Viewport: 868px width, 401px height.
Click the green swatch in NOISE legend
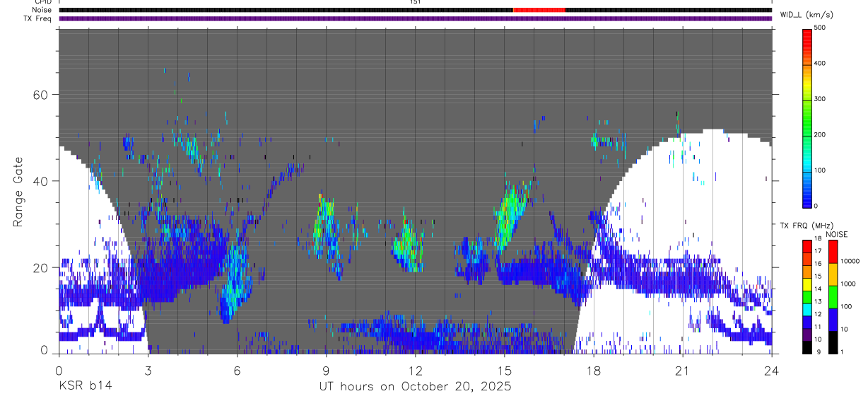[833, 297]
